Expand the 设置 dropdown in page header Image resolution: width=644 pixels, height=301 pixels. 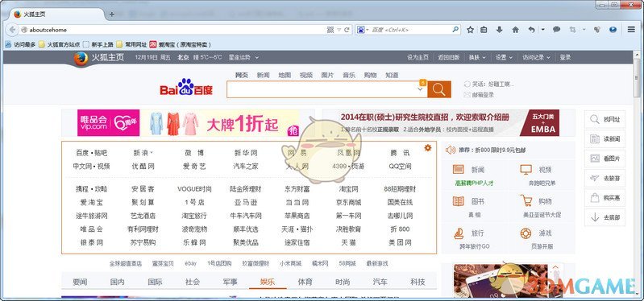(504, 57)
